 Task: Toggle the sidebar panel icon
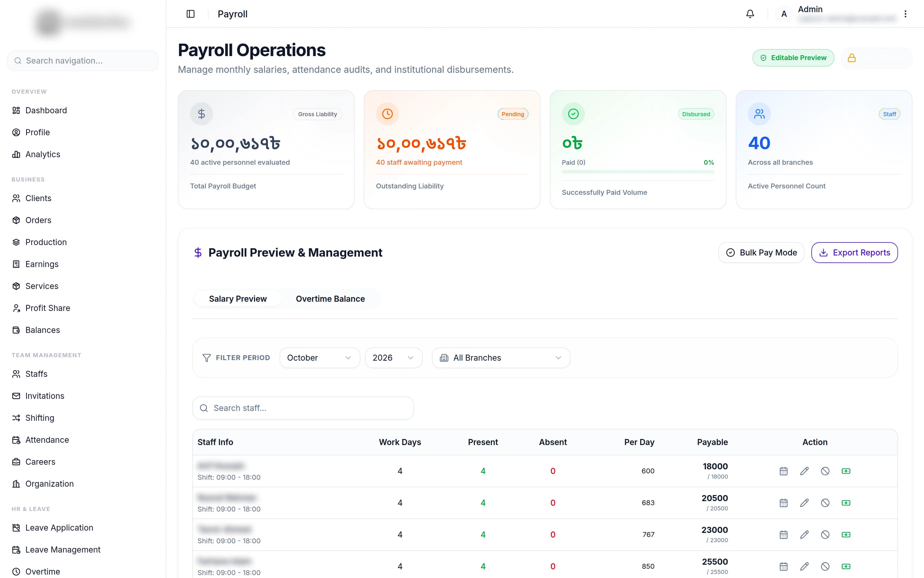[x=191, y=14]
